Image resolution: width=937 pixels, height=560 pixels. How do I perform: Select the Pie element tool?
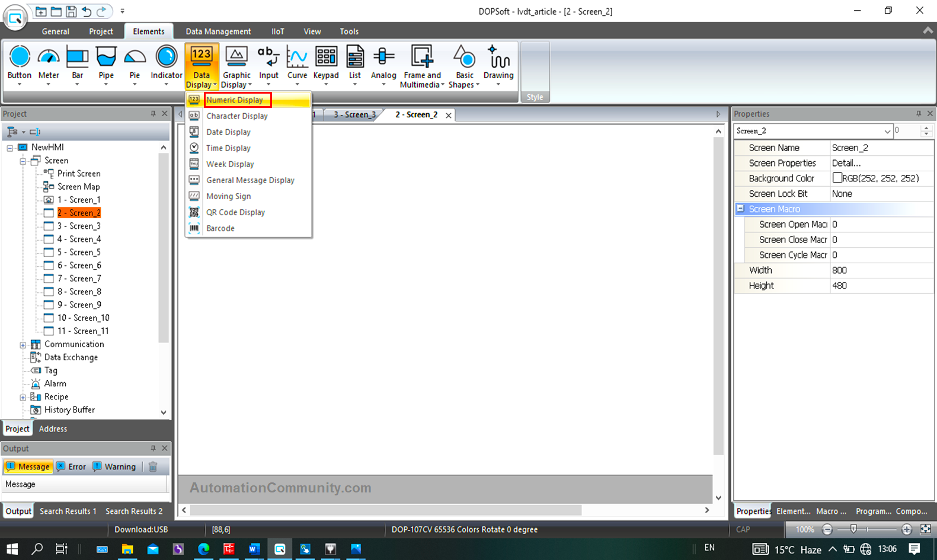[135, 66]
